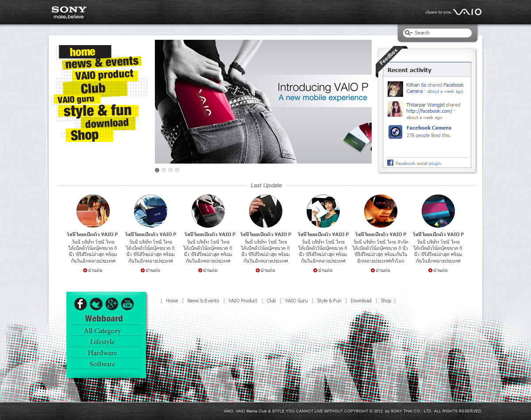Click the red VAIO in jeans pocket thumbnail
Image resolution: width=531 pixels, height=420 pixels.
(x=208, y=211)
